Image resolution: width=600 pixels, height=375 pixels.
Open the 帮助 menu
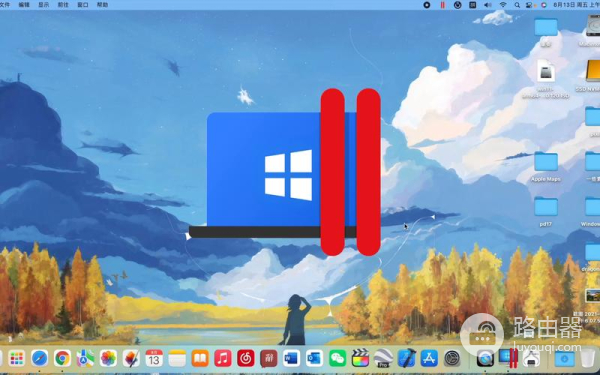pos(102,5)
